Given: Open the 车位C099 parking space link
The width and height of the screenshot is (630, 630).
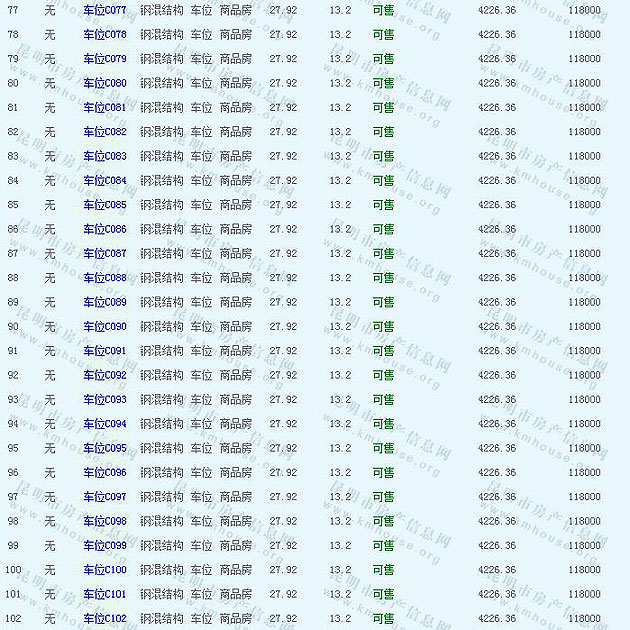Looking at the screenshot, I should point(105,545).
